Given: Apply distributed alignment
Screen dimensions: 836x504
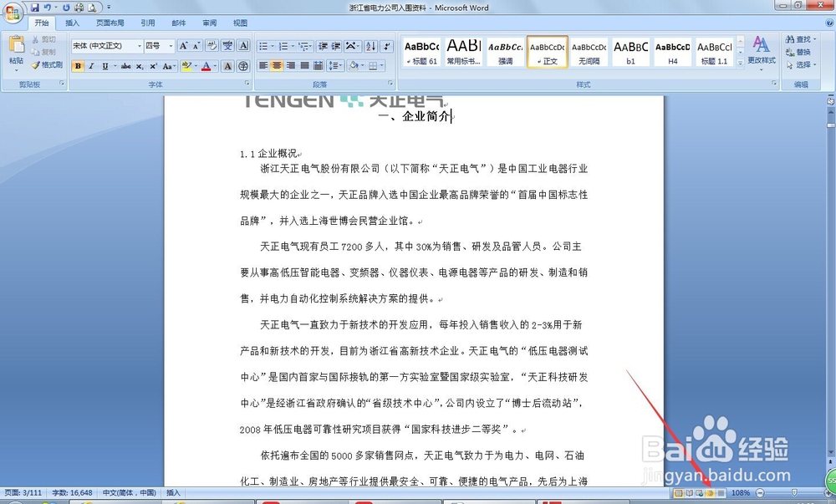Looking at the screenshot, I should click(x=318, y=65).
